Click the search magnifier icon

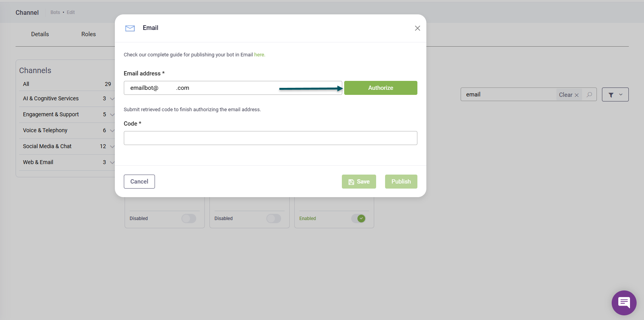point(589,94)
